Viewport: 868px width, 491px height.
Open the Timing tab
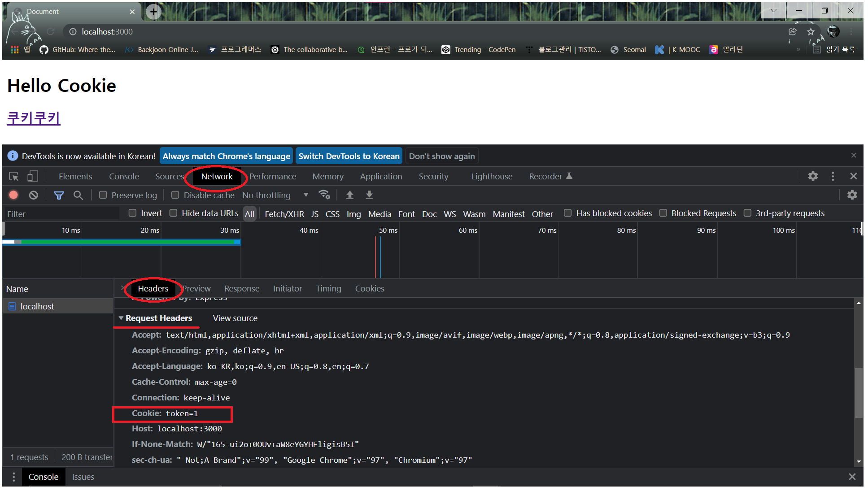pyautogui.click(x=328, y=288)
